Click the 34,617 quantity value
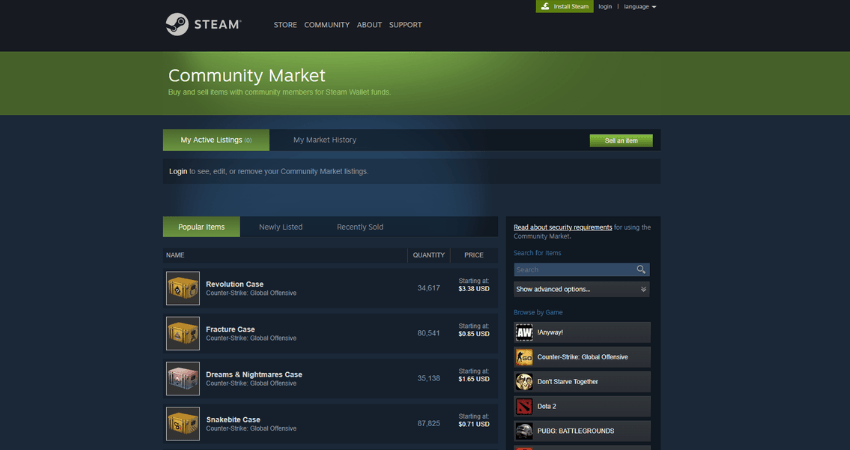This screenshot has width=850, height=450. coord(429,288)
